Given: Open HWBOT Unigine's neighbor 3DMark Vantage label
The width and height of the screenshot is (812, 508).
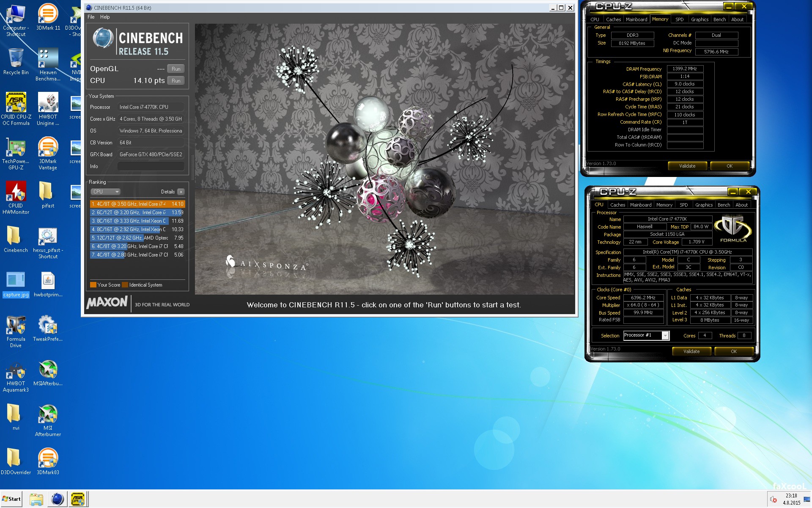Looking at the screenshot, I should pos(48,164).
